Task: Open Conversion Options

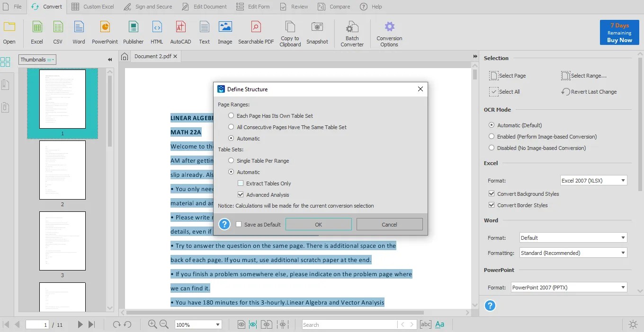Action: 389,32
